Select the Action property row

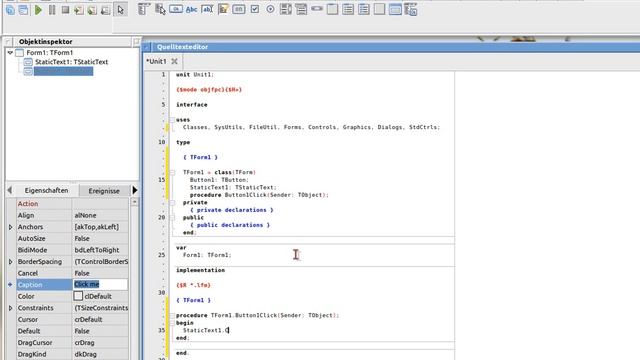click(72, 204)
